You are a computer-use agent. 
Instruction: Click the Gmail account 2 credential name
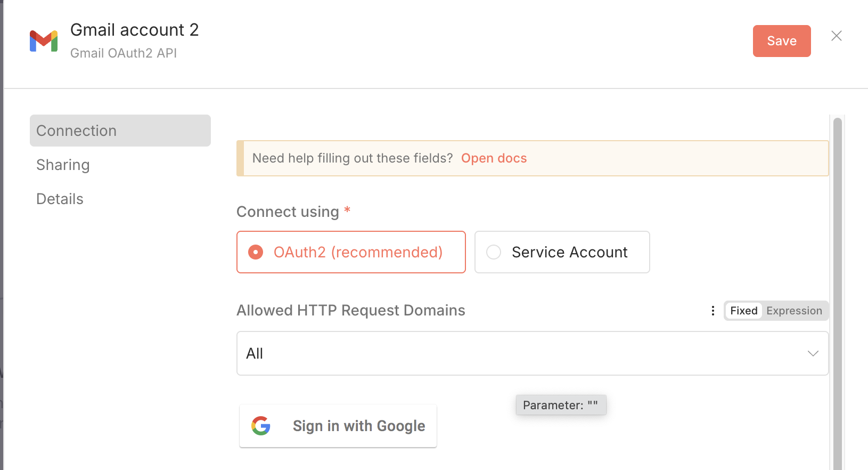pyautogui.click(x=134, y=30)
